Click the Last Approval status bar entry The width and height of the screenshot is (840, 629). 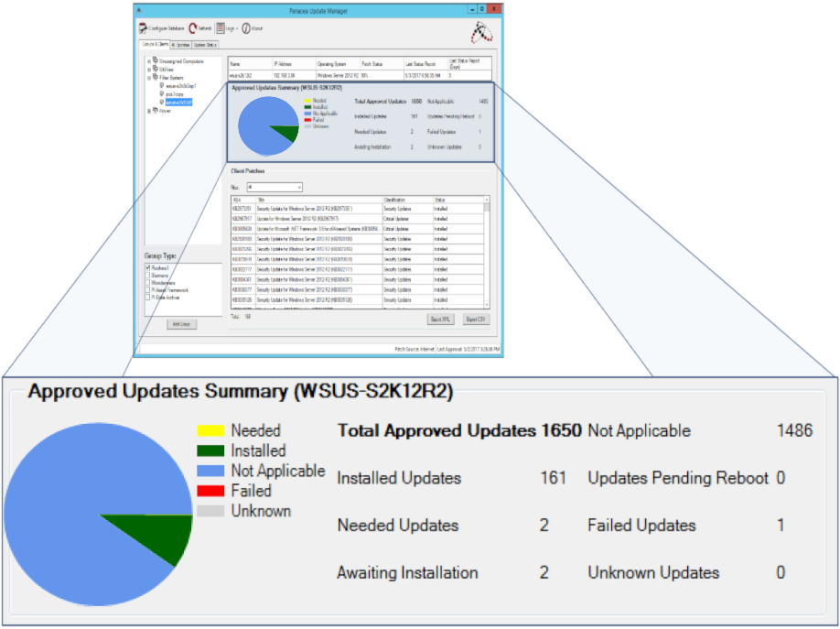click(x=468, y=349)
